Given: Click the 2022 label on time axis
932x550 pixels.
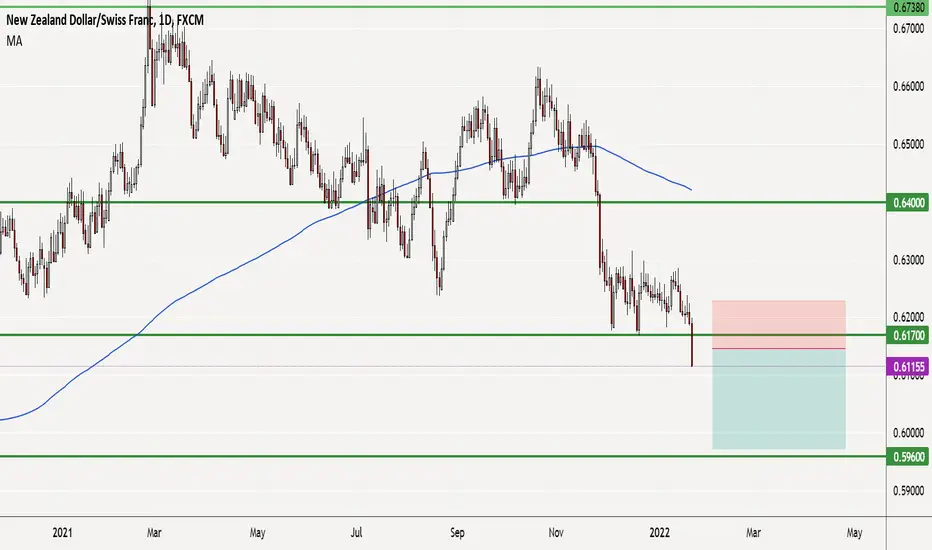Looking at the screenshot, I should (x=660, y=533).
